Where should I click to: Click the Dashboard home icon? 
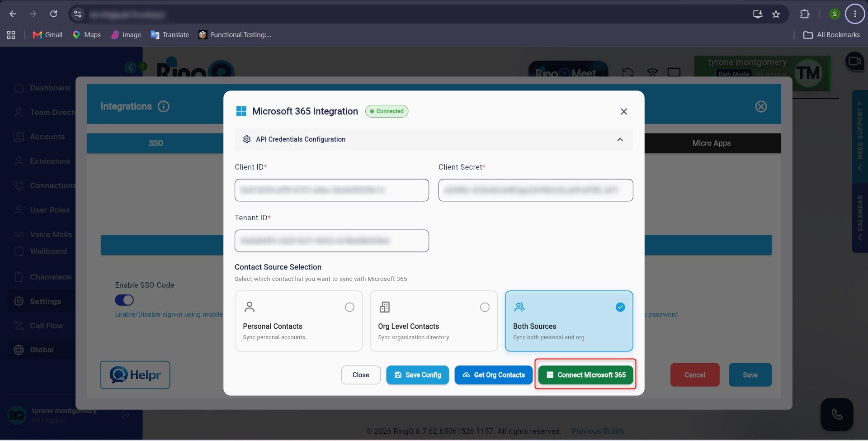click(x=19, y=88)
